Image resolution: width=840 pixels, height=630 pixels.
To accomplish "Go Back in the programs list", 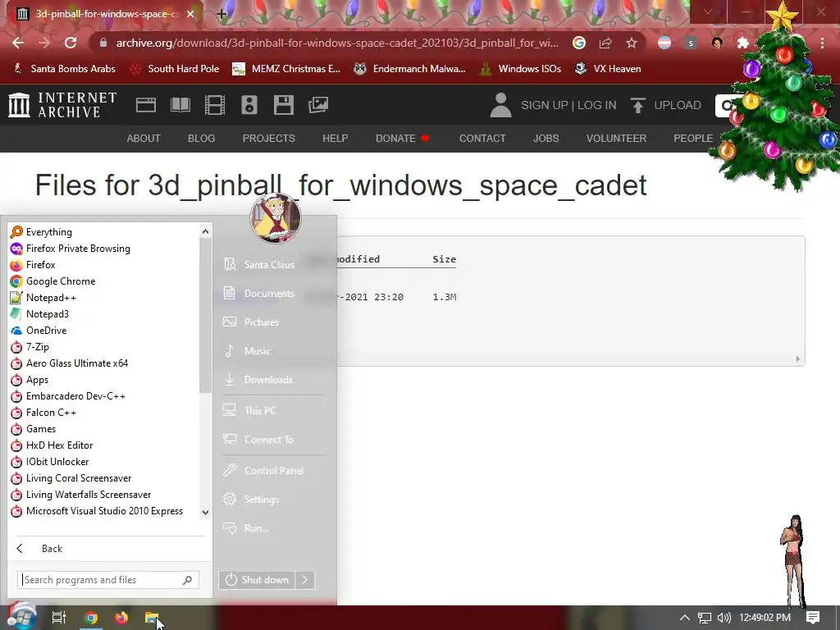I will (x=52, y=549).
